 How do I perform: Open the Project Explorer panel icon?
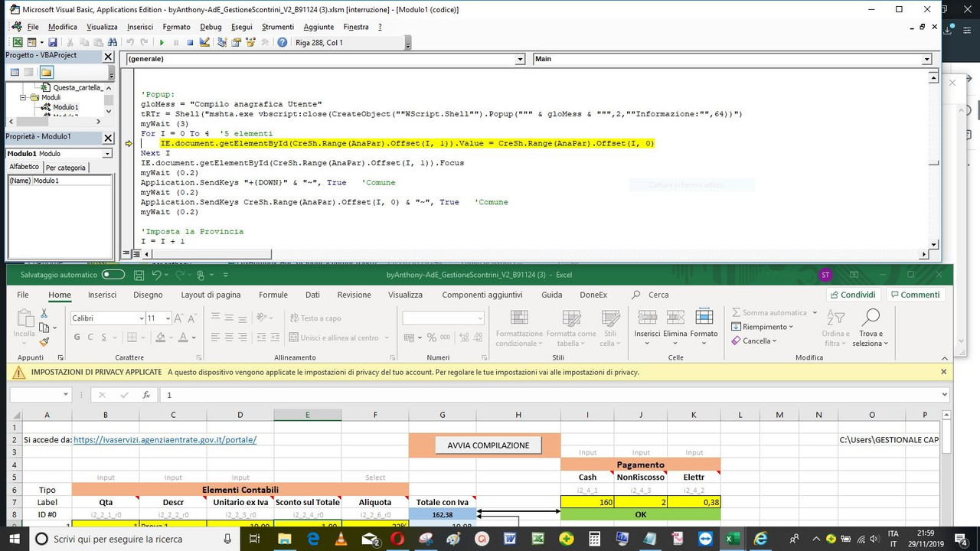pyautogui.click(x=221, y=42)
